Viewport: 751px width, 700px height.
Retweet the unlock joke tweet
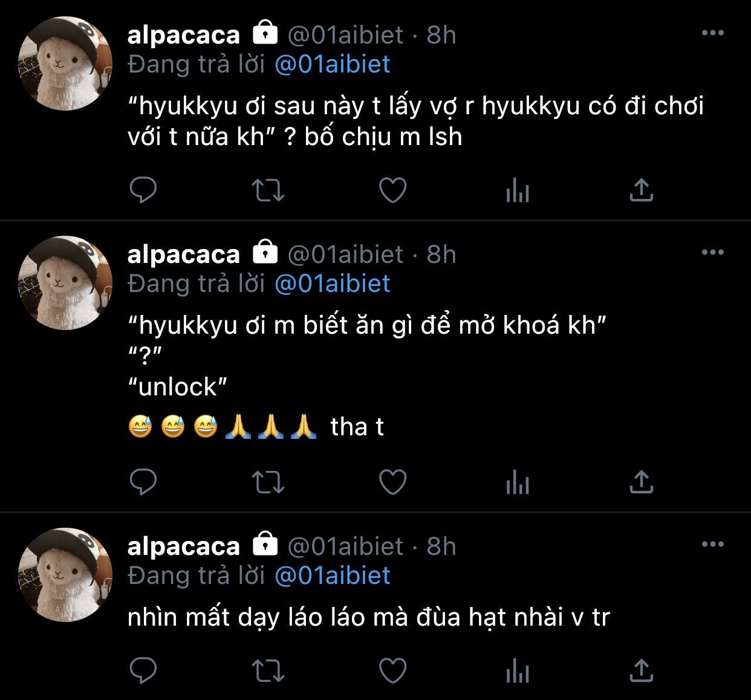point(268,482)
